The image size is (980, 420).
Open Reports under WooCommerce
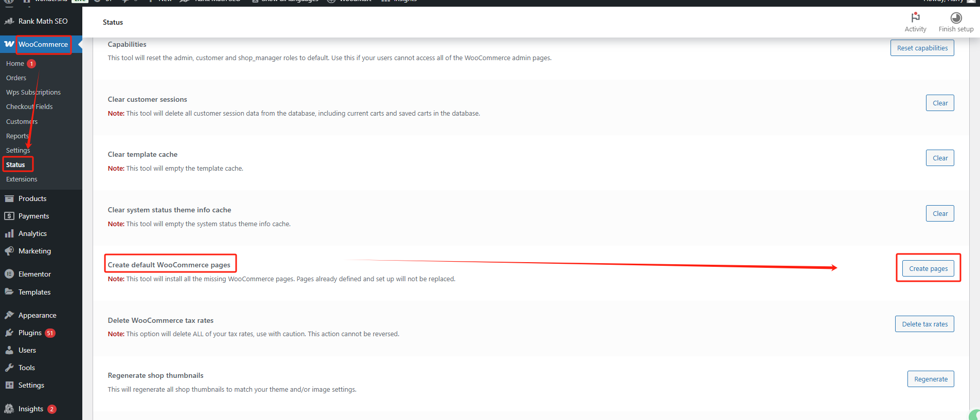(17, 136)
